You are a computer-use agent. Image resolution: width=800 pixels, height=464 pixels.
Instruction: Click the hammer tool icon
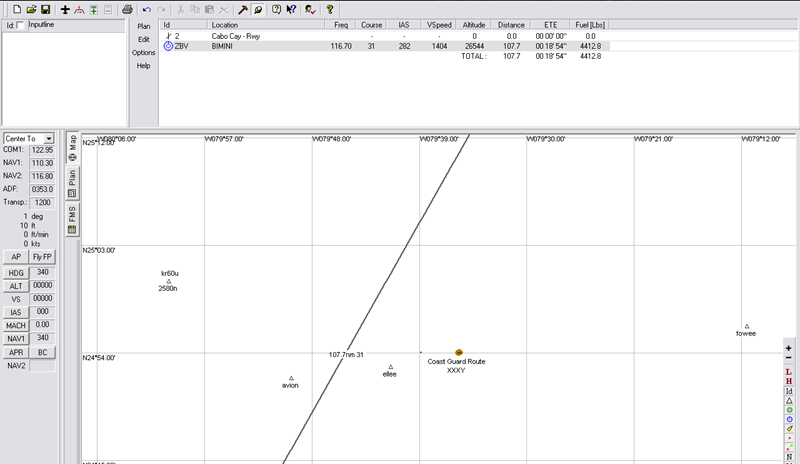pos(242,9)
